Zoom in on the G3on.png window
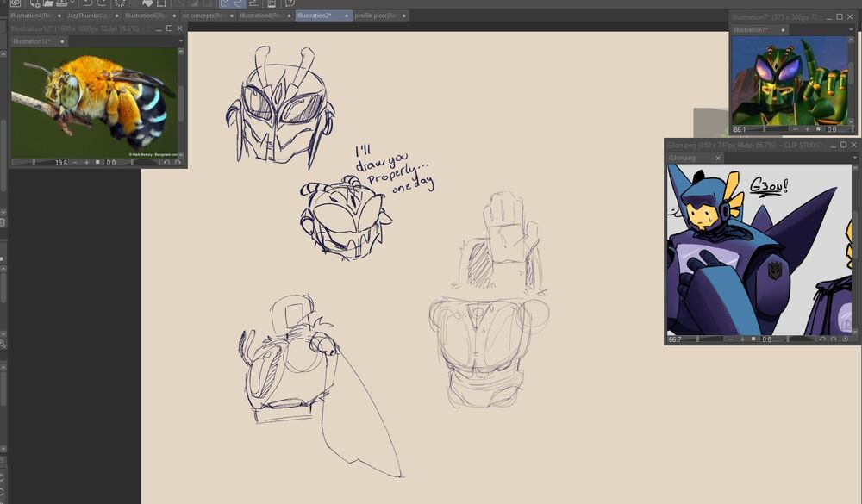Viewport: 862px width, 504px height. pos(742,339)
